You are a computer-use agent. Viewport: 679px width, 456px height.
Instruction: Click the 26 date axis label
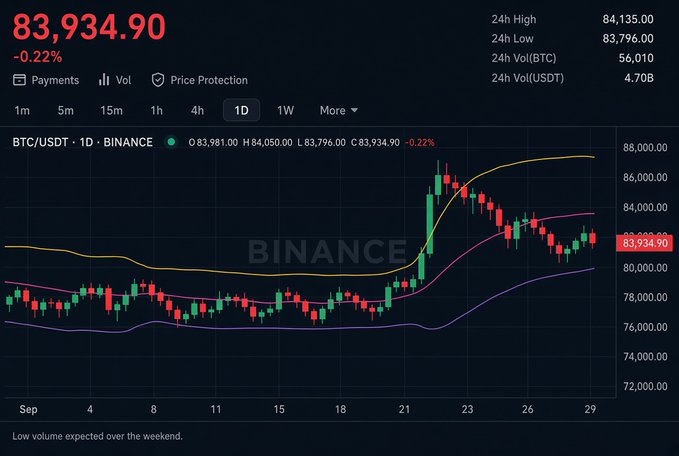point(527,409)
